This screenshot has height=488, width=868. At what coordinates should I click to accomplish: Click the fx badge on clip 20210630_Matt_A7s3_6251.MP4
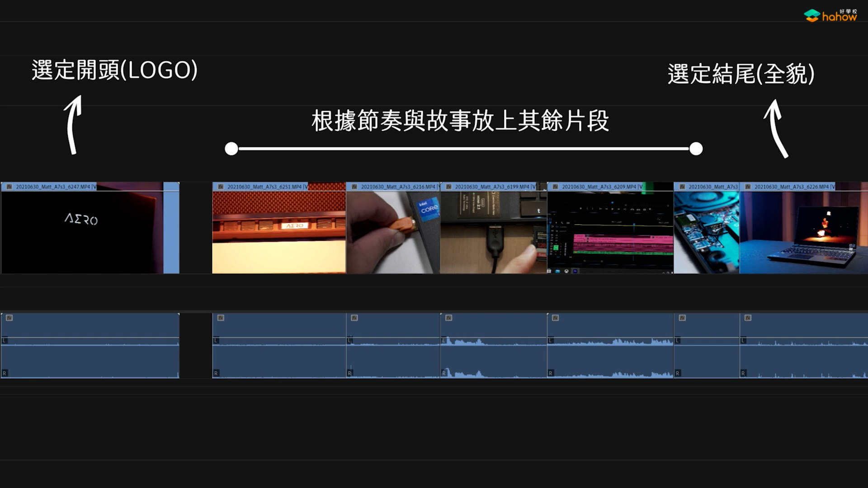tap(221, 185)
